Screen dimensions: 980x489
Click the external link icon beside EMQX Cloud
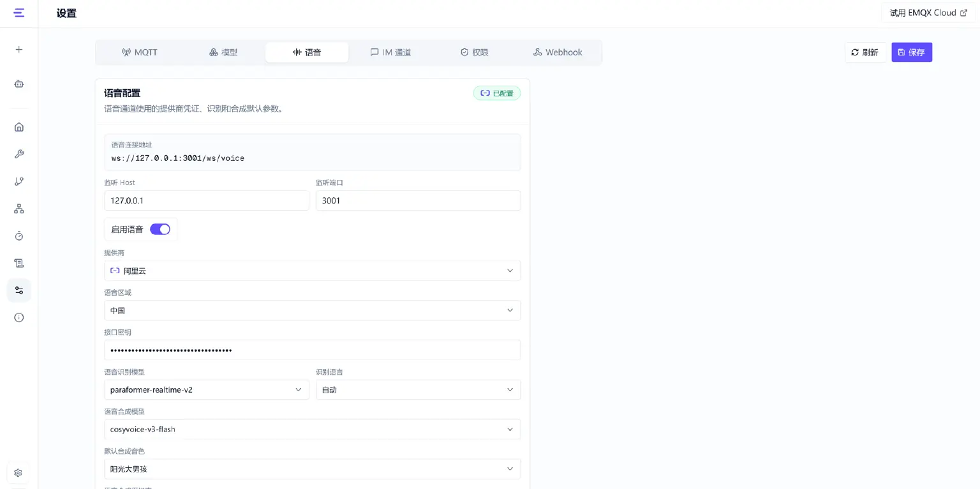[x=963, y=13]
